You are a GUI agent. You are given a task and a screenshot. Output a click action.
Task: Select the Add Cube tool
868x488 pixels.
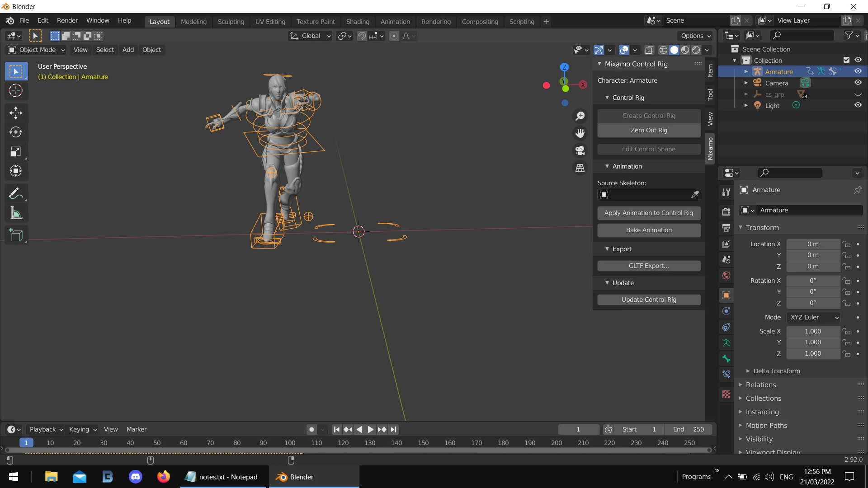pyautogui.click(x=16, y=235)
